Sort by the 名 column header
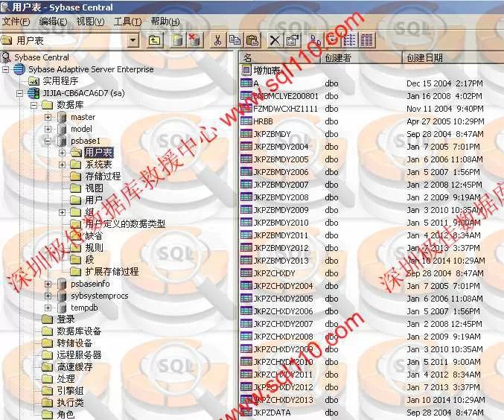Viewport: 504px width, 420px height. (280, 57)
